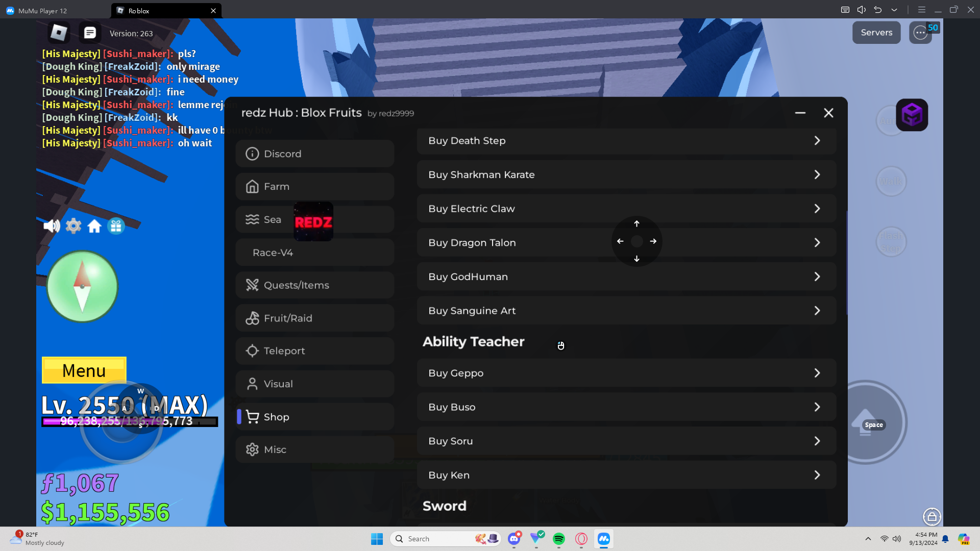The image size is (980, 551).
Task: Click Buy Geppo ability
Action: click(626, 373)
